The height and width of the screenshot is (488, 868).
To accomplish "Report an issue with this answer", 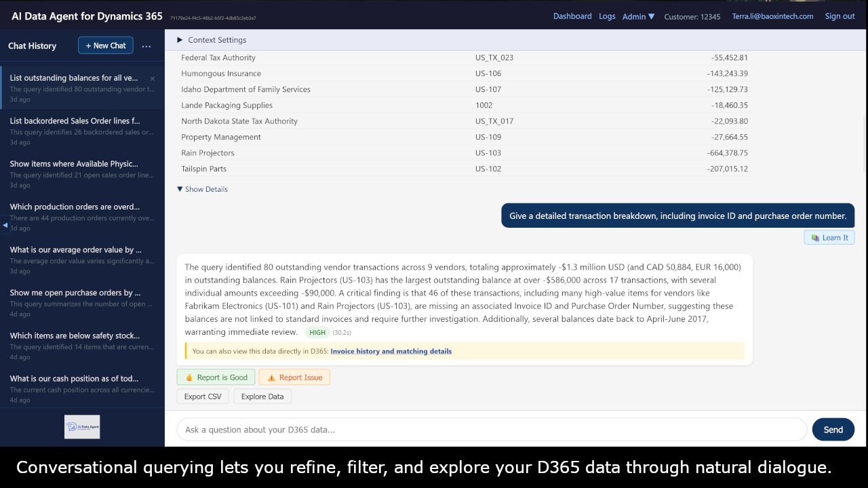I will point(294,378).
